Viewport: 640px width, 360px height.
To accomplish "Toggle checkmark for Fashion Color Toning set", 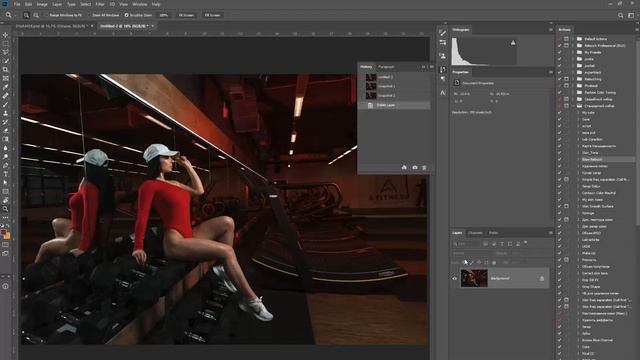I will 559,93.
